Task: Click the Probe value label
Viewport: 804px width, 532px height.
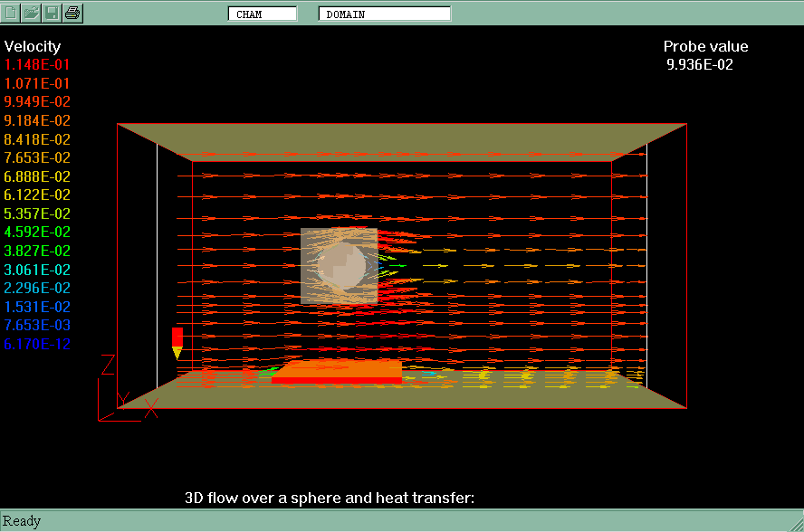Action: (x=705, y=47)
